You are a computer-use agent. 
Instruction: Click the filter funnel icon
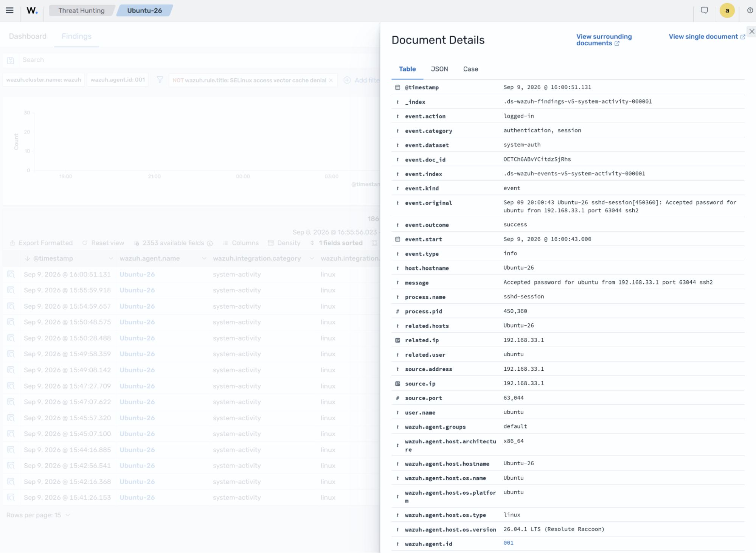coord(160,80)
